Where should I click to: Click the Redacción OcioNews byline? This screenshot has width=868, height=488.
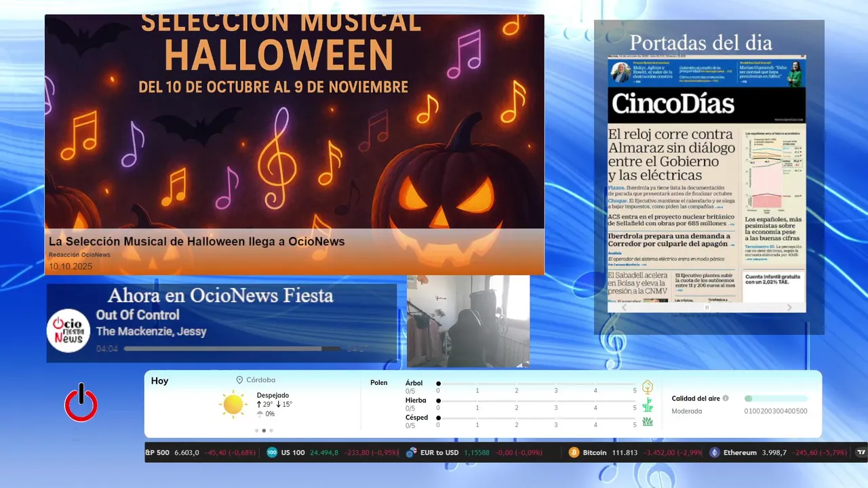coord(79,255)
